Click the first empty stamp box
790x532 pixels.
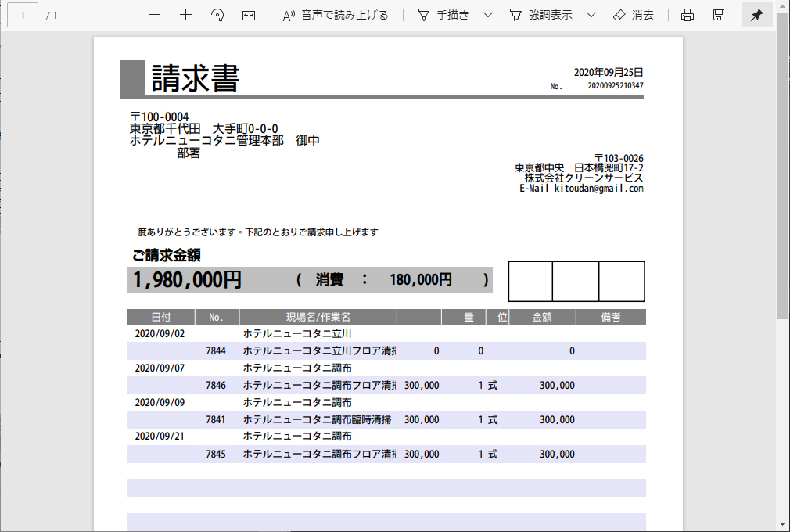click(530, 281)
